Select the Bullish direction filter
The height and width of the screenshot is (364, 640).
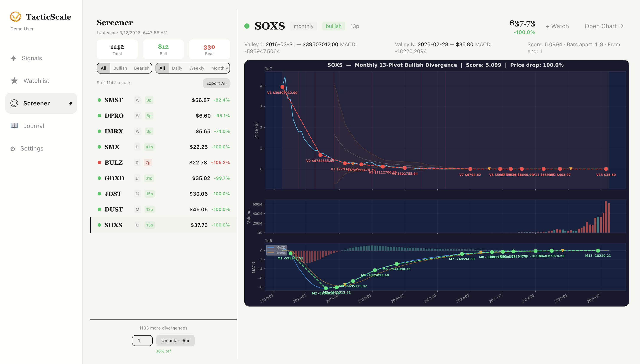click(120, 68)
